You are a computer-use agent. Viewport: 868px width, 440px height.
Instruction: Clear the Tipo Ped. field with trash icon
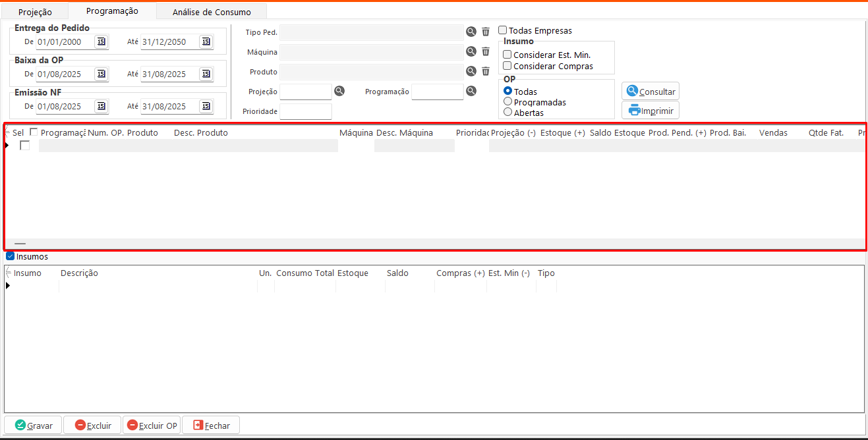tap(486, 32)
